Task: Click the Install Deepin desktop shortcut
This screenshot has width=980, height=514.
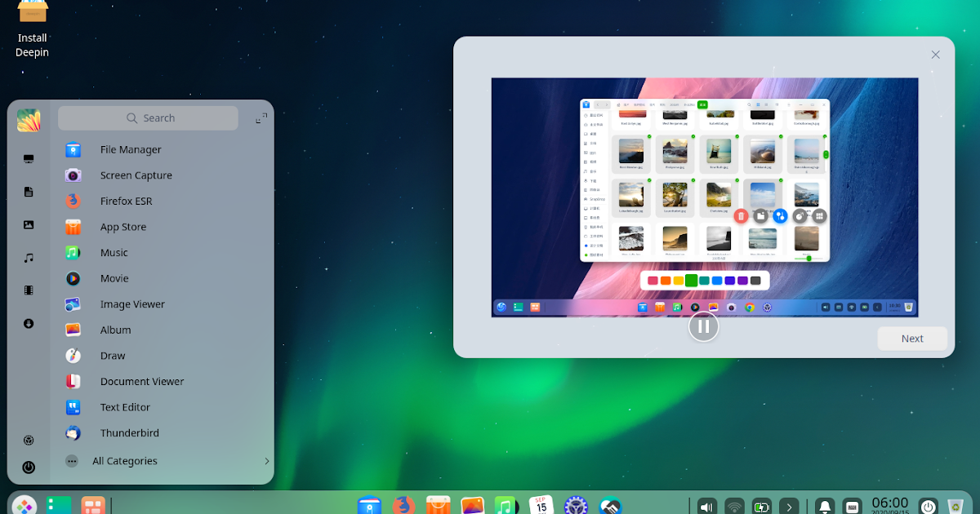Action: [x=32, y=13]
